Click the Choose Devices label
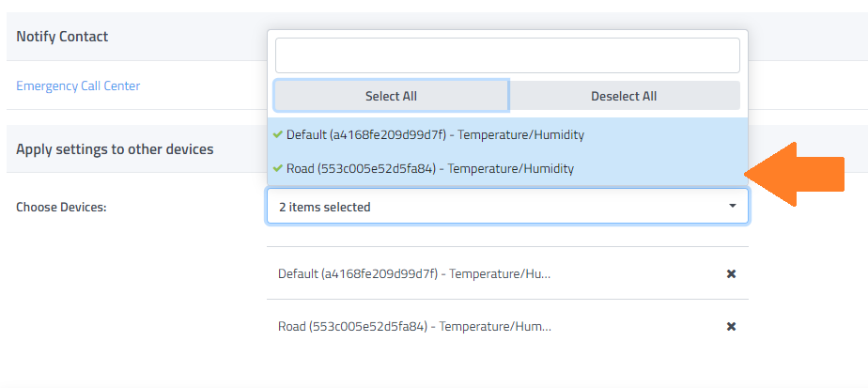This screenshot has width=868, height=388. pyautogui.click(x=61, y=207)
